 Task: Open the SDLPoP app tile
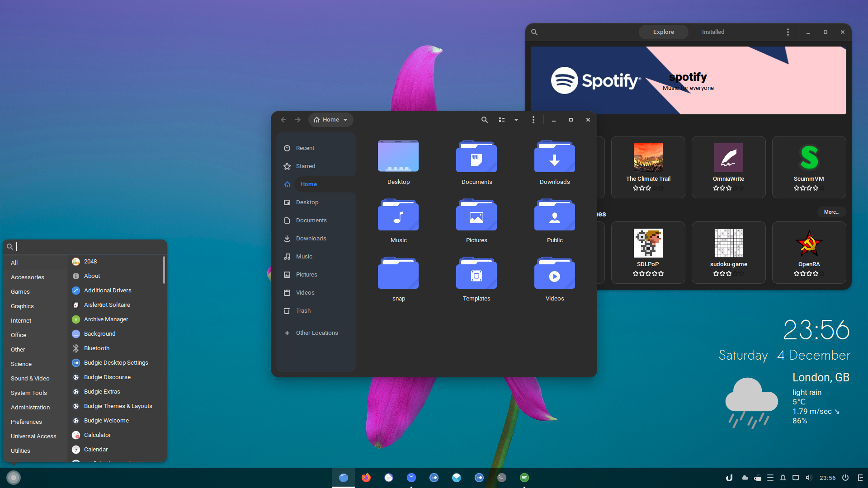tap(648, 253)
